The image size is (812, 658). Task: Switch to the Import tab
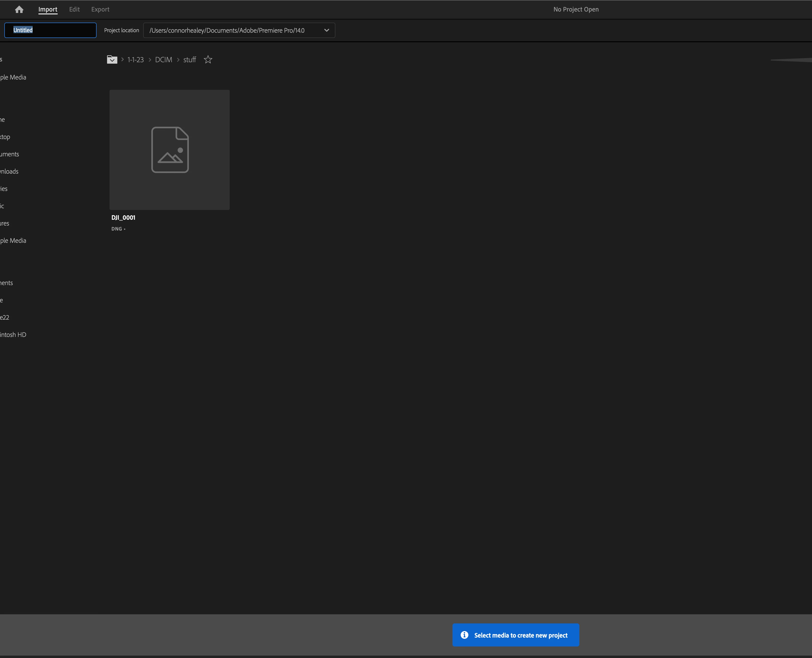(48, 9)
